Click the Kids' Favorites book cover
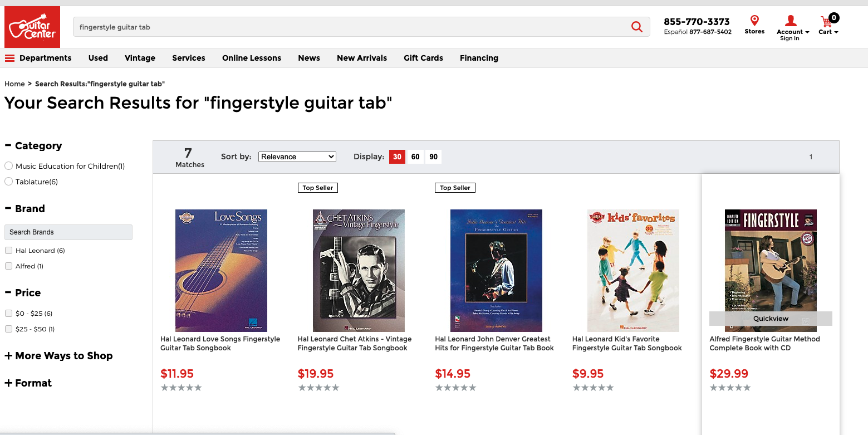This screenshot has height=435, width=868. point(633,271)
